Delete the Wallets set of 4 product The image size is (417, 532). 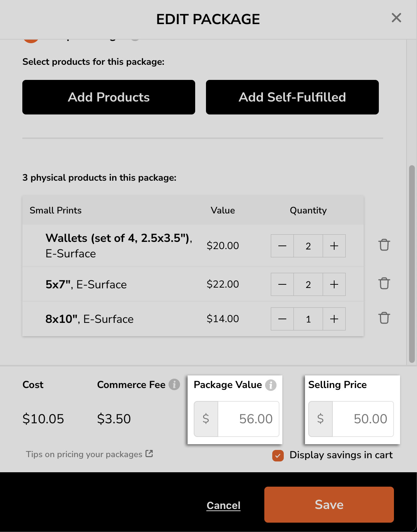[x=384, y=245]
